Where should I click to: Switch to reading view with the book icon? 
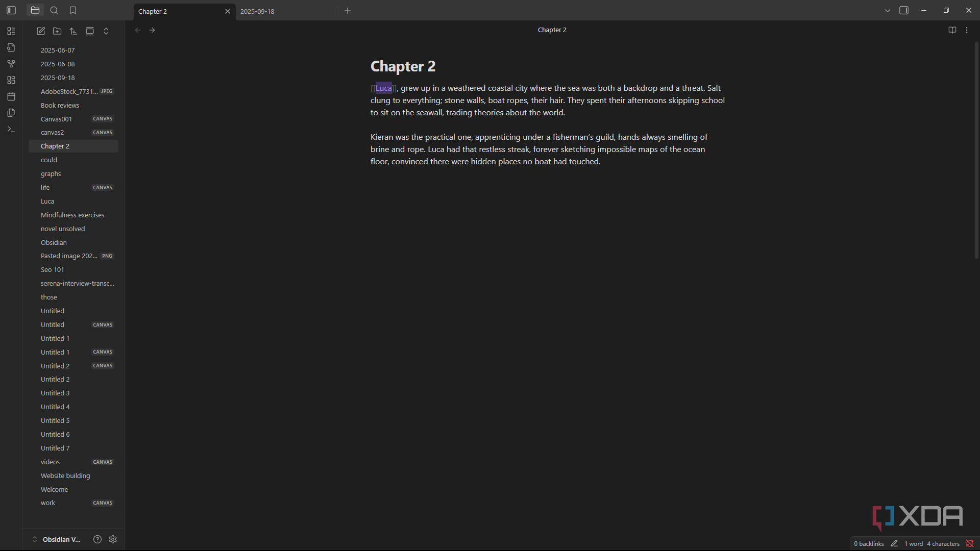952,30
